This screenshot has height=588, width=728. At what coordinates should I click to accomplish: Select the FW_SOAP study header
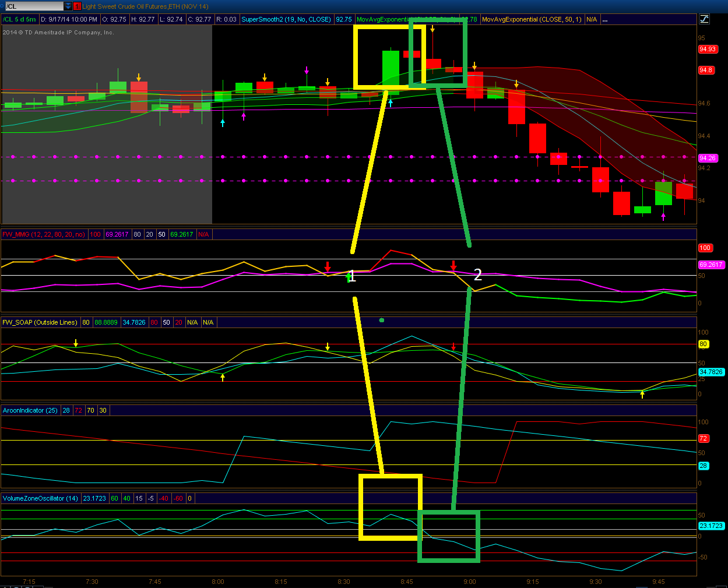click(40, 322)
